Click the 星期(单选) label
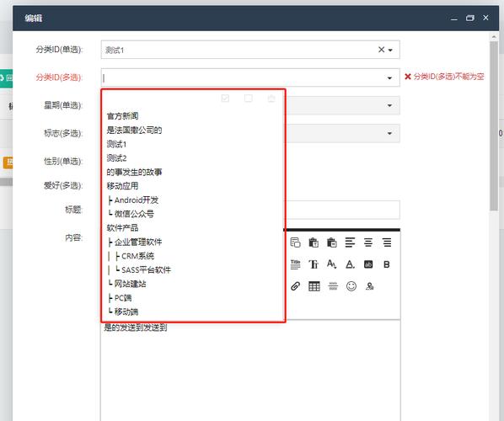This screenshot has height=421, width=504. pos(63,105)
